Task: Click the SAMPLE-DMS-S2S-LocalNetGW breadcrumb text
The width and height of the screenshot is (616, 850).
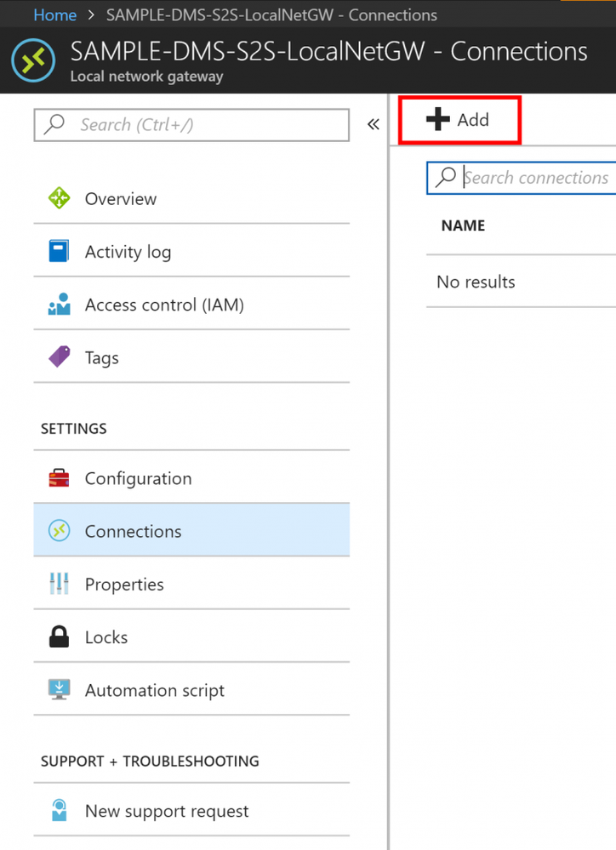Action: [x=271, y=14]
